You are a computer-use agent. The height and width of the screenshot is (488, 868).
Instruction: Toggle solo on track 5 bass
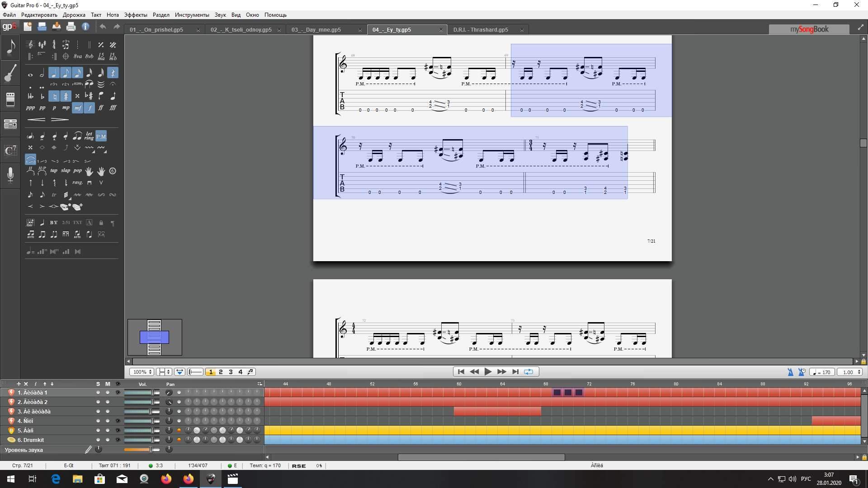tap(98, 431)
